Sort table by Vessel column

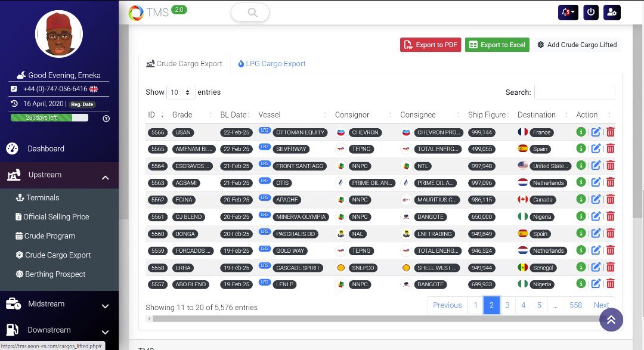[x=292, y=114]
